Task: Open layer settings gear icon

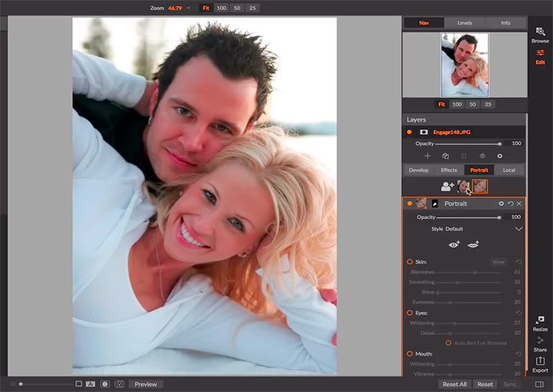Action: coord(500,156)
